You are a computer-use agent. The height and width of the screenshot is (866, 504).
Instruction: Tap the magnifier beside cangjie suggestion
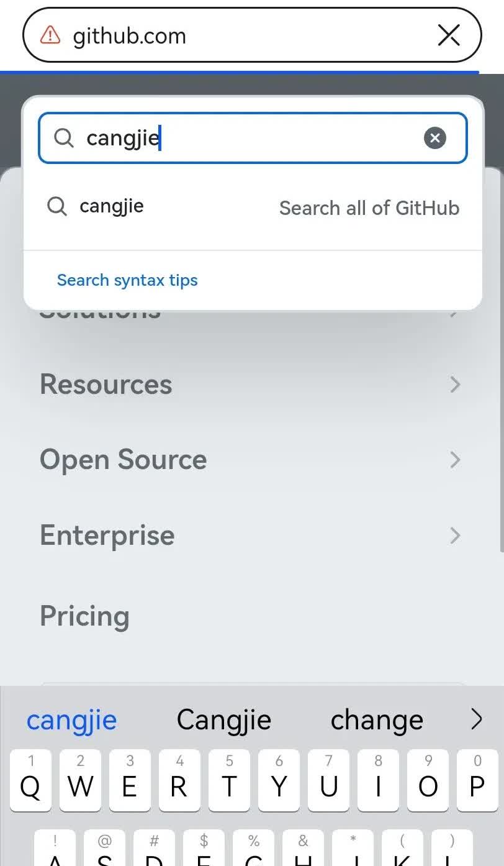coord(57,206)
